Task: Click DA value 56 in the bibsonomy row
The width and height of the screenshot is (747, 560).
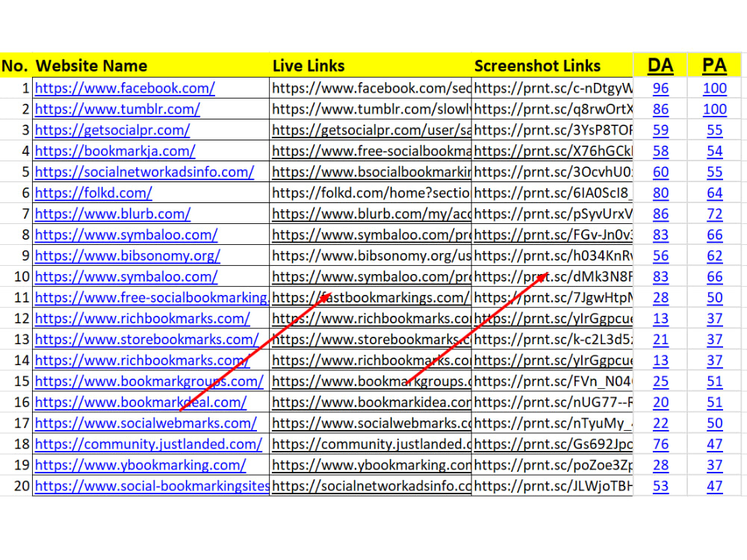Action: (660, 255)
